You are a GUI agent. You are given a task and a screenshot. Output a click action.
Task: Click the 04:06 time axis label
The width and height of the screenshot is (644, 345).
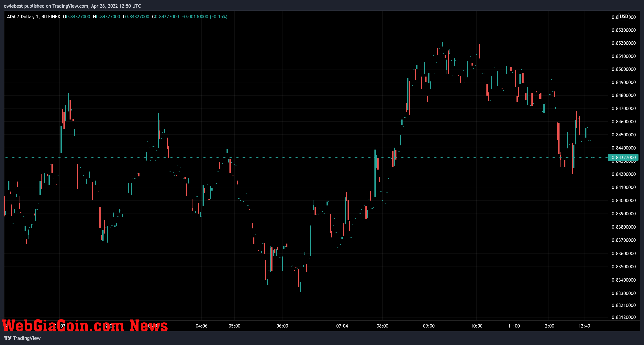pos(202,326)
